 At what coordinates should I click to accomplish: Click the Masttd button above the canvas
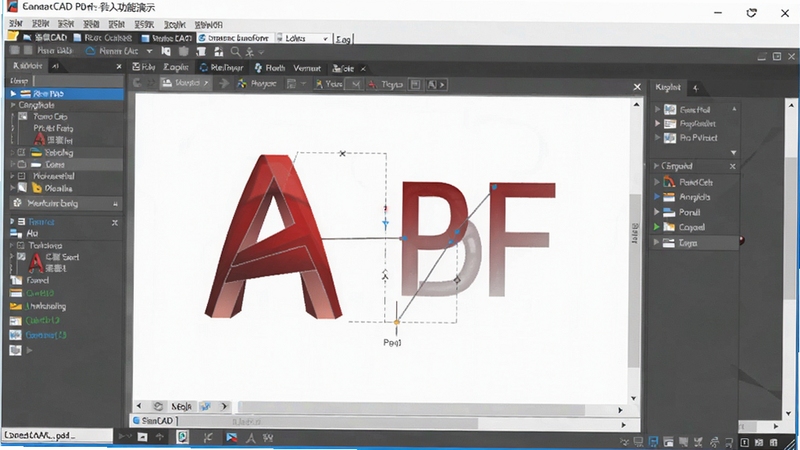(x=185, y=83)
